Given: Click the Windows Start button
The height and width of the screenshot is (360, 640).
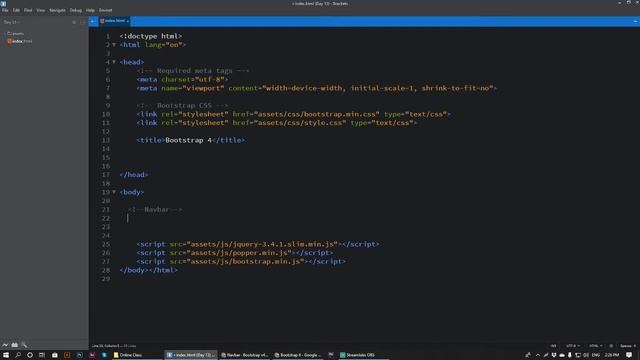Looking at the screenshot, I should [6, 355].
